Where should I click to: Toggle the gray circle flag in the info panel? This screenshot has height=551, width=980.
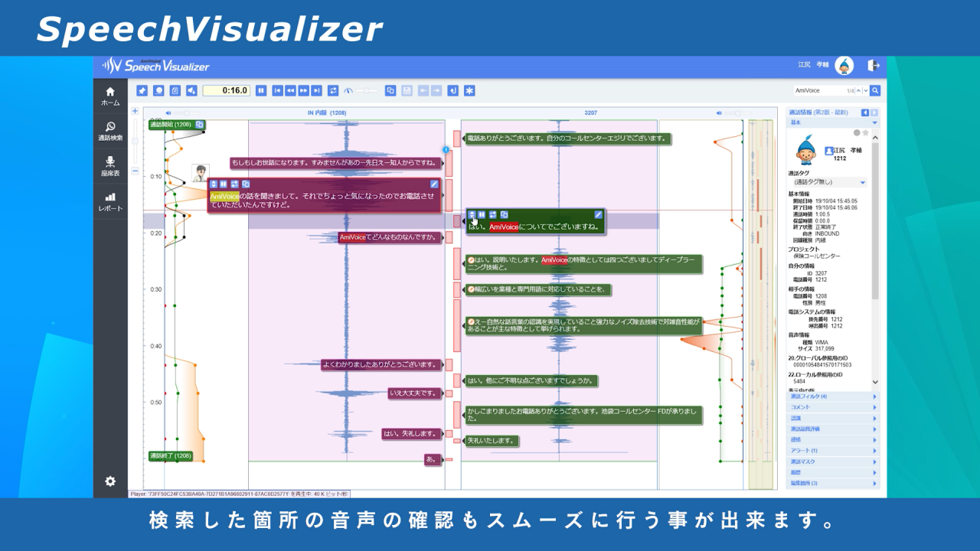(857, 132)
